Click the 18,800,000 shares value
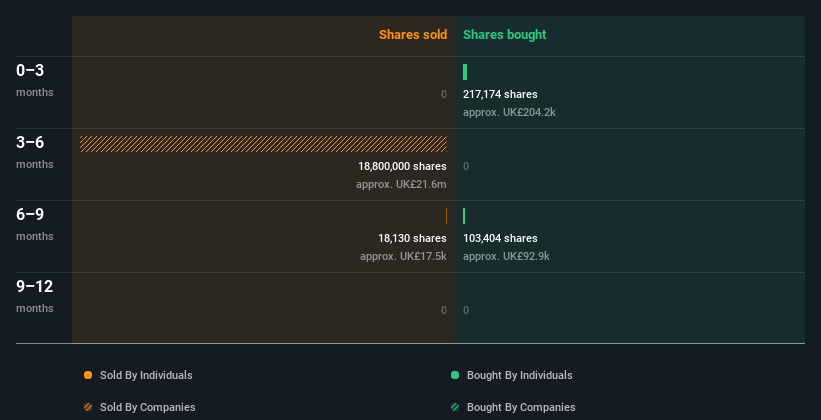This screenshot has height=420, width=821. click(x=402, y=167)
